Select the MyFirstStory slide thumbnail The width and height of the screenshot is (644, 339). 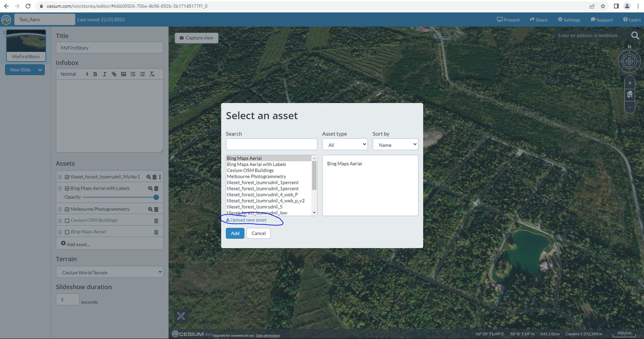(x=26, y=45)
